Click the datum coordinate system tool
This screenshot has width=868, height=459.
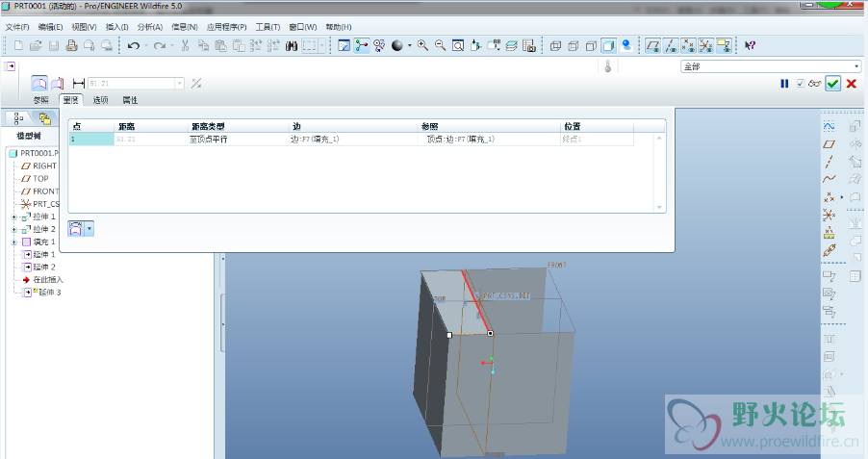point(829,215)
